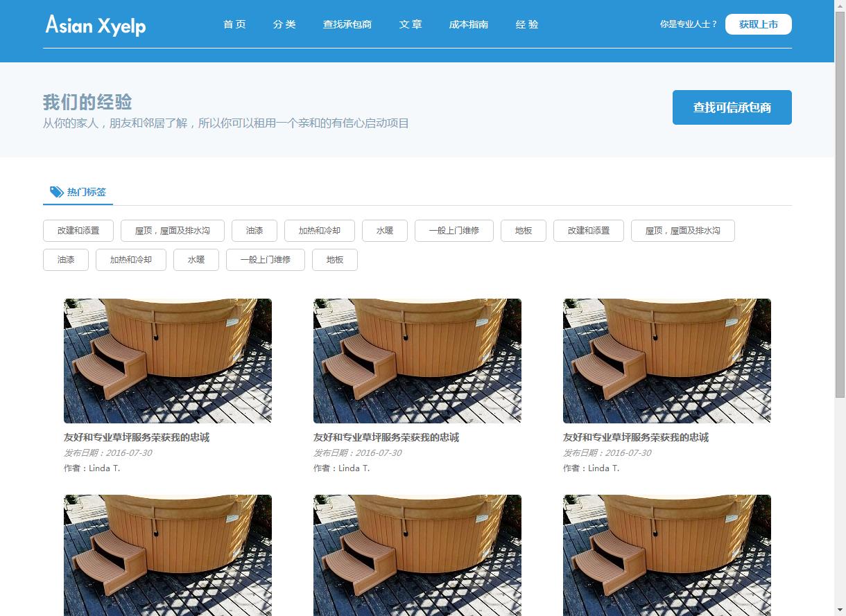
Task: Pick the 一般上门维修 tag in the first row
Action: (x=454, y=231)
